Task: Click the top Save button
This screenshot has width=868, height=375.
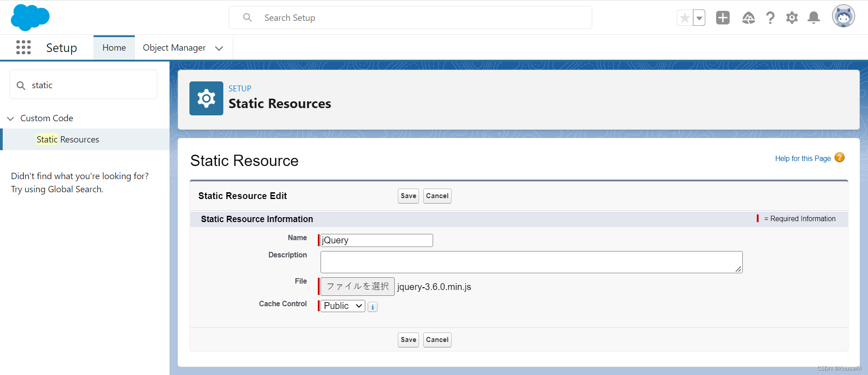Action: tap(408, 196)
